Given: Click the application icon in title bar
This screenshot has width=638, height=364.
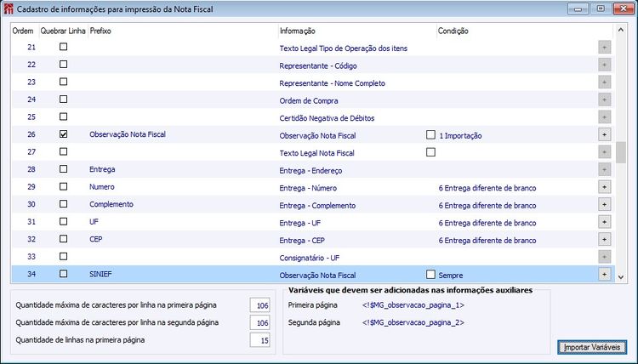Looking at the screenshot, I should (9, 8).
